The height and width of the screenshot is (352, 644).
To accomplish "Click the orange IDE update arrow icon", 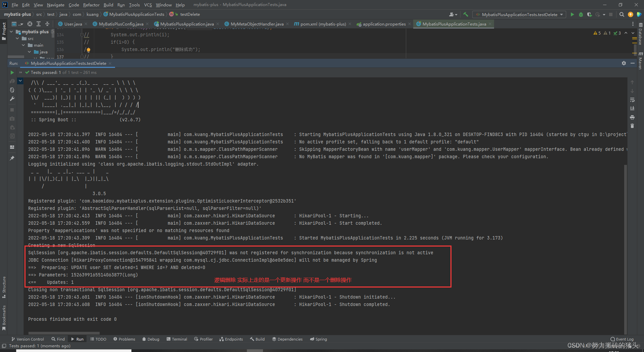I will (x=631, y=14).
